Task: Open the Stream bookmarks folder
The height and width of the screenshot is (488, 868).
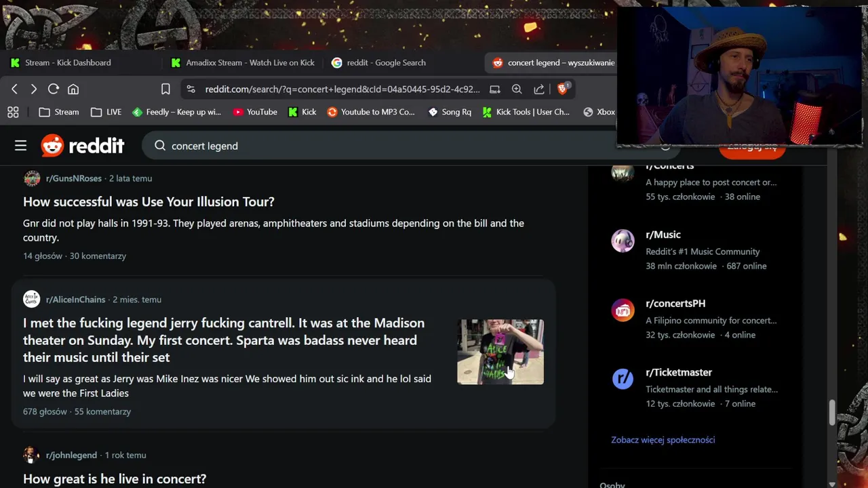Action: click(x=59, y=112)
